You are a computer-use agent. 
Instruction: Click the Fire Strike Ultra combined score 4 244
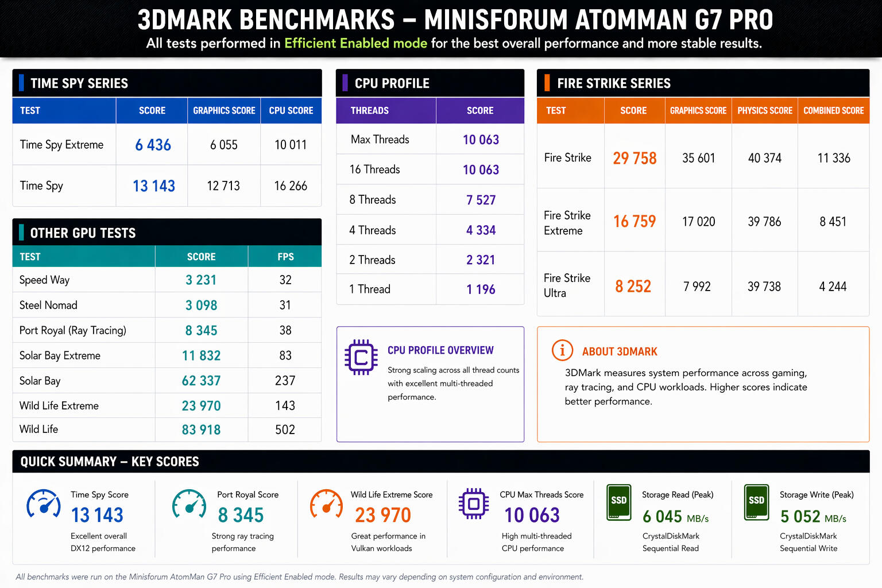click(833, 287)
